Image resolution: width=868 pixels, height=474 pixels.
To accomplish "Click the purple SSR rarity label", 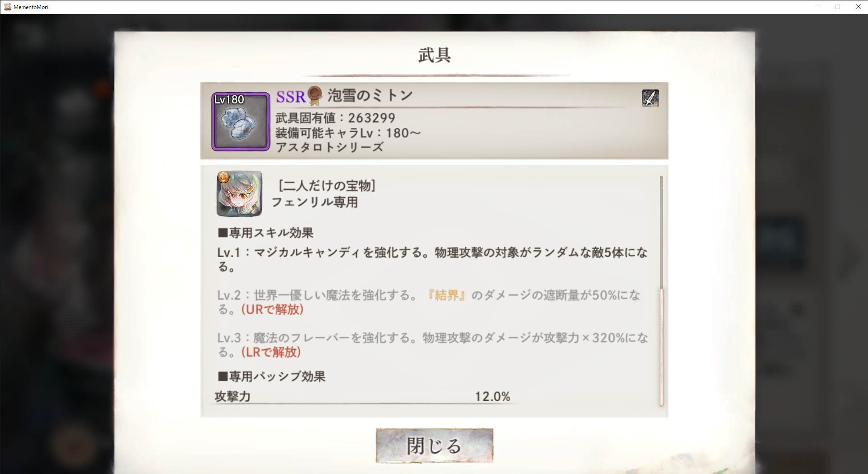I will [291, 97].
